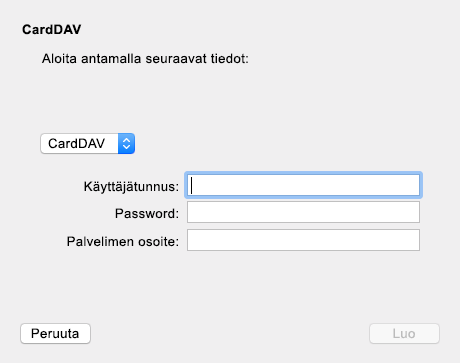Click the blue up-down arrows of the CardDAV popup
Screen dimensions: 460x363
[x=126, y=144]
